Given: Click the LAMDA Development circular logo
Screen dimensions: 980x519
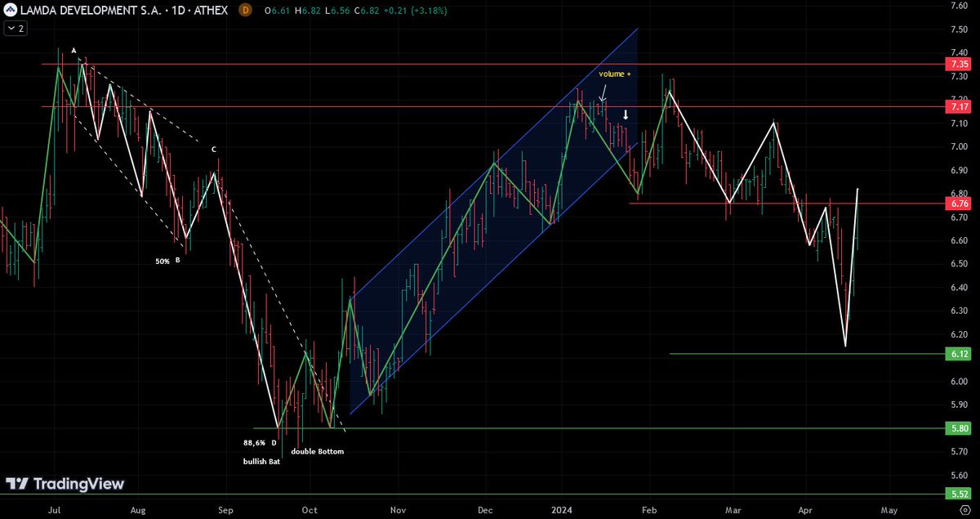Looking at the screenshot, I should 9,11.
